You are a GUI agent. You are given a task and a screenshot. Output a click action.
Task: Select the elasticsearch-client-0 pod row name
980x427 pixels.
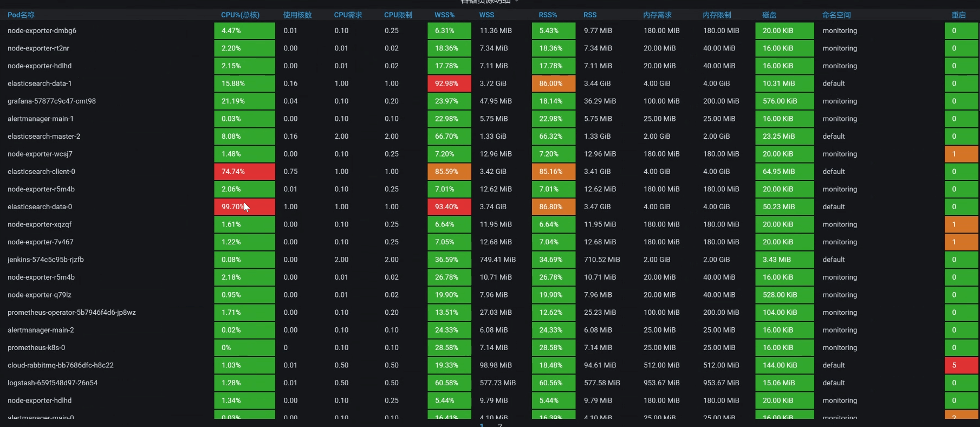point(41,172)
